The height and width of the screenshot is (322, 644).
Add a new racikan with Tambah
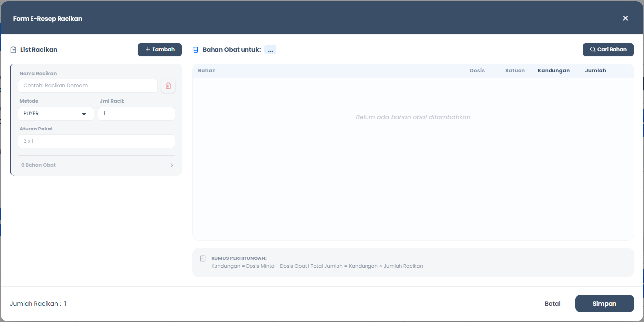159,50
